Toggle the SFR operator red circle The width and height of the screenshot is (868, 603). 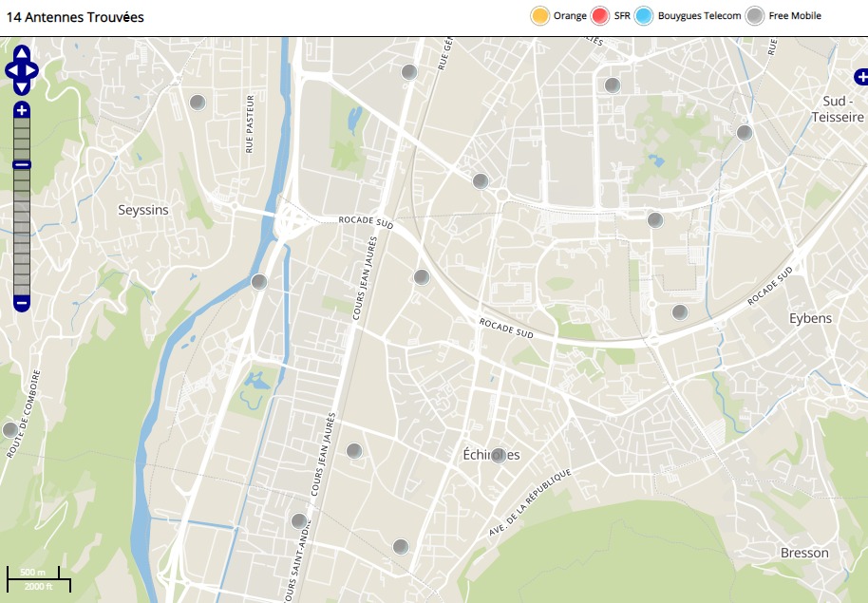pyautogui.click(x=599, y=16)
